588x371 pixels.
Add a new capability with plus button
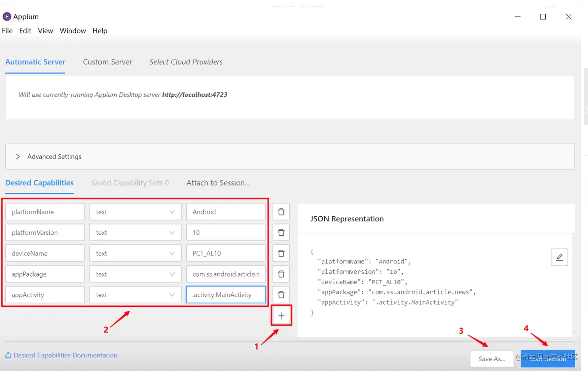(281, 315)
